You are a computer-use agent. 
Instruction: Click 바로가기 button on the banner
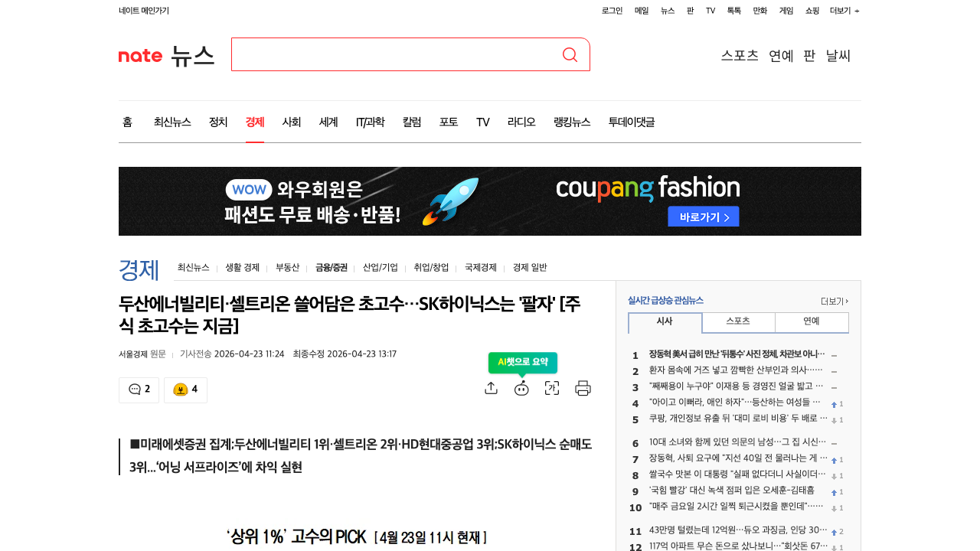click(704, 217)
